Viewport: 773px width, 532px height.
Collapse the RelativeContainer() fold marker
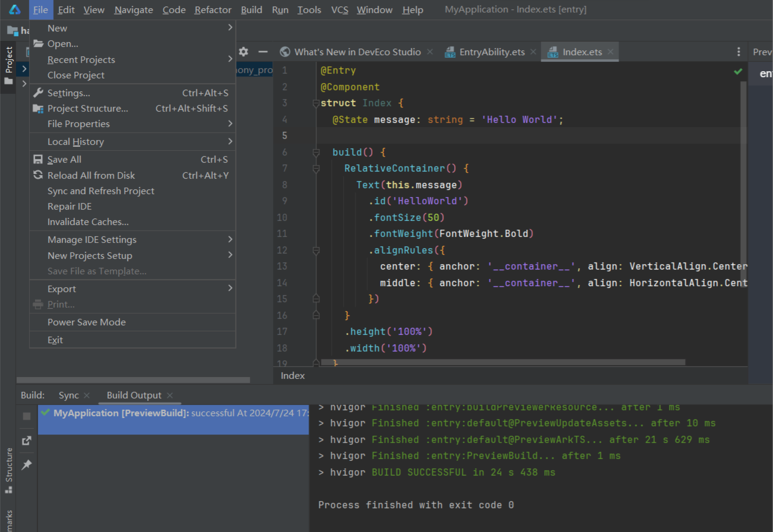click(x=316, y=169)
